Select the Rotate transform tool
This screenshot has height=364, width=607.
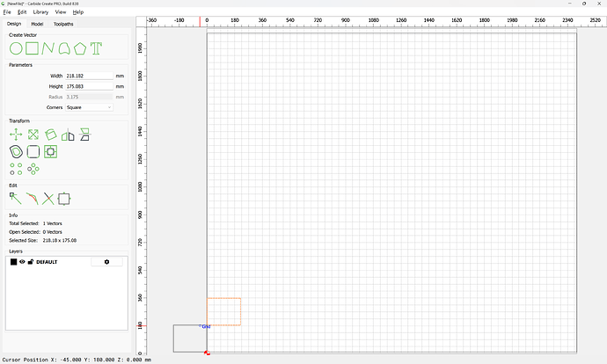(50, 135)
